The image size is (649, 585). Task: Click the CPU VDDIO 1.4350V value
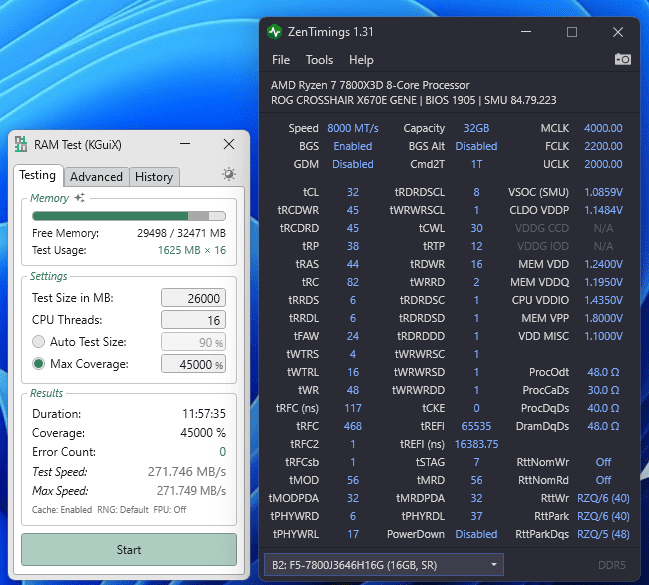tap(603, 300)
